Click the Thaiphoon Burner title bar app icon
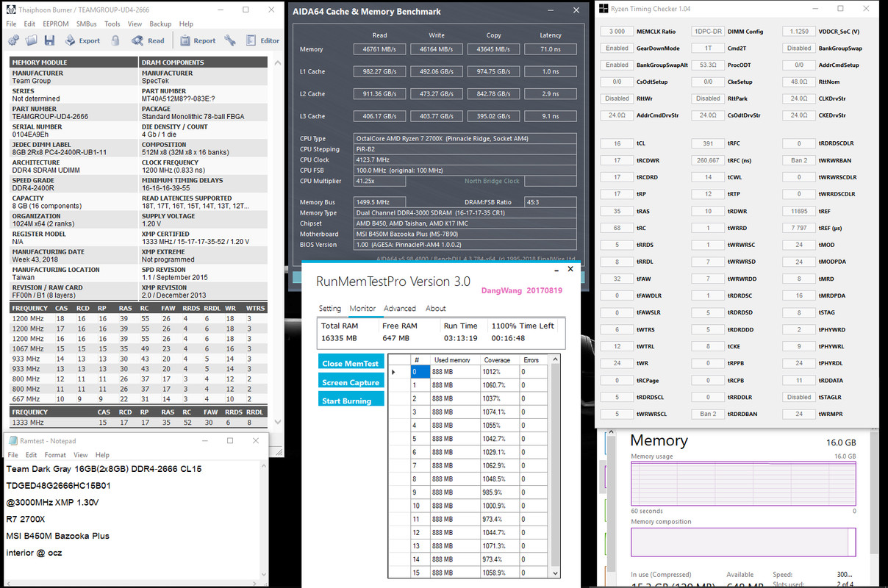This screenshot has width=888, height=588. click(11, 10)
